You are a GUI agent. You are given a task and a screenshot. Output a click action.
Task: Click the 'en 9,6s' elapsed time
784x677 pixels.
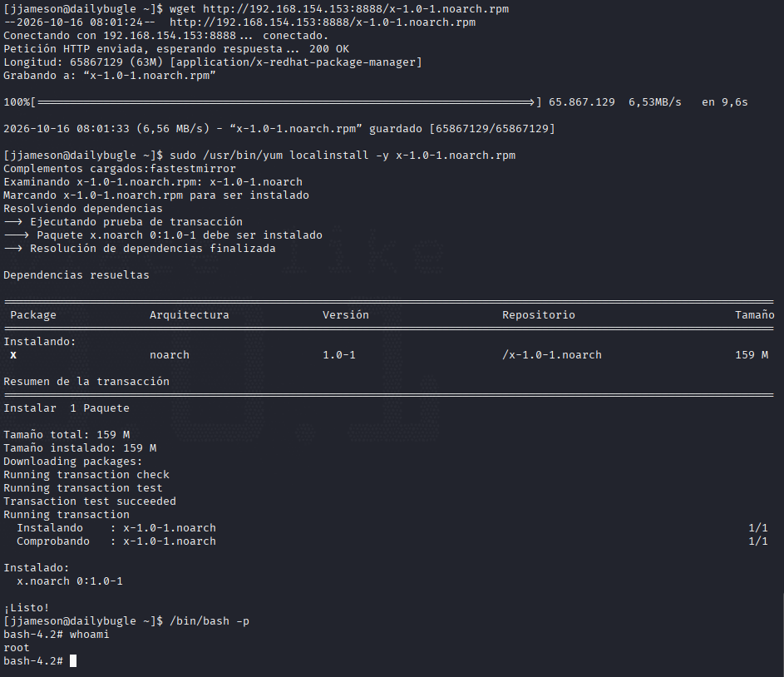pyautogui.click(x=724, y=102)
